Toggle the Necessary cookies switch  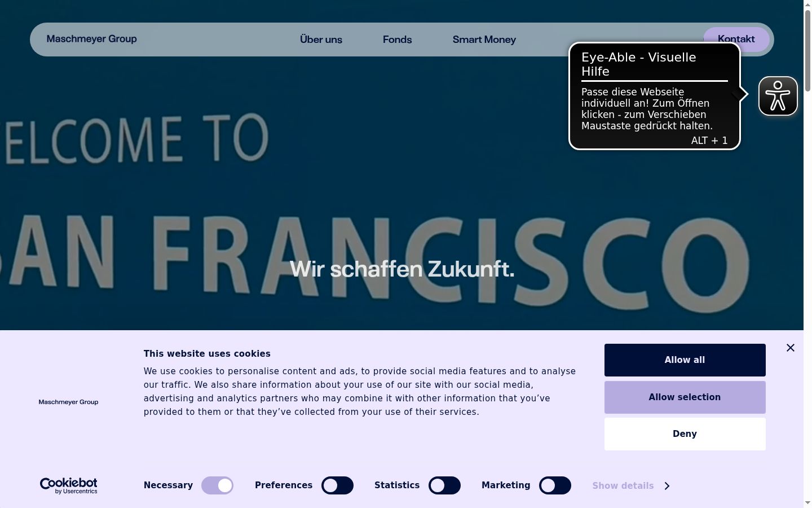coord(218,485)
